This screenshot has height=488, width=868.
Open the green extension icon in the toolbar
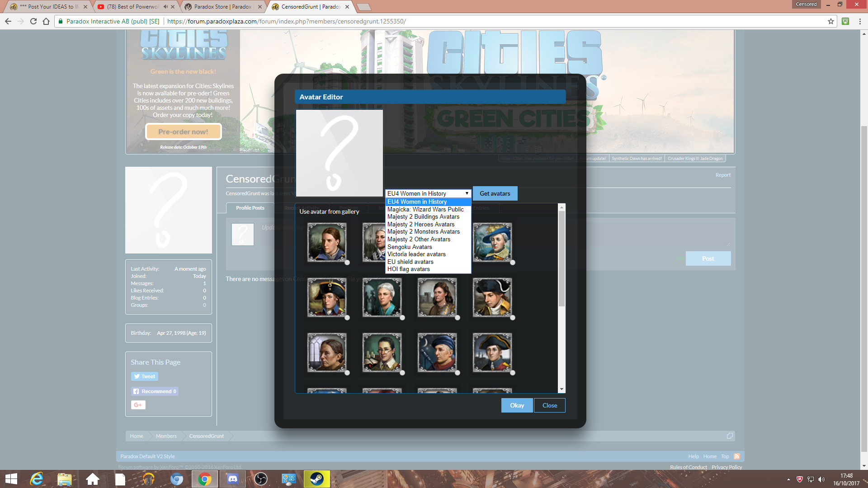[x=845, y=21]
